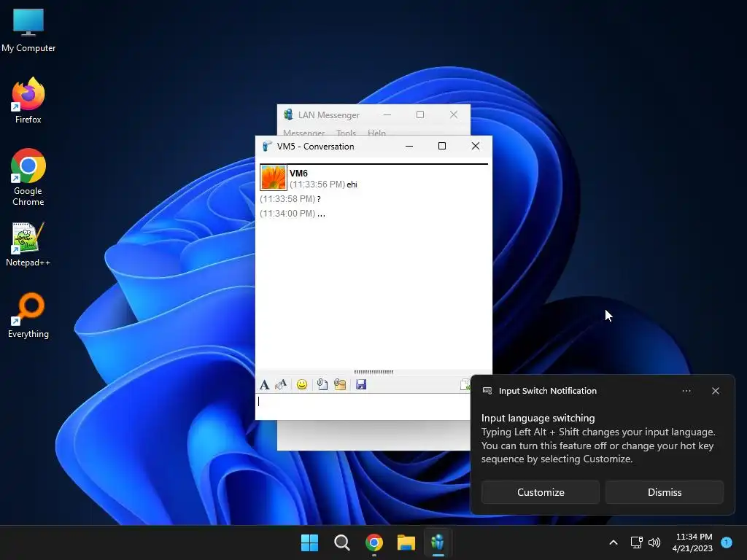Screen dimensions: 747x560
Task: Click Customize in the input switch notification
Action: click(541, 492)
